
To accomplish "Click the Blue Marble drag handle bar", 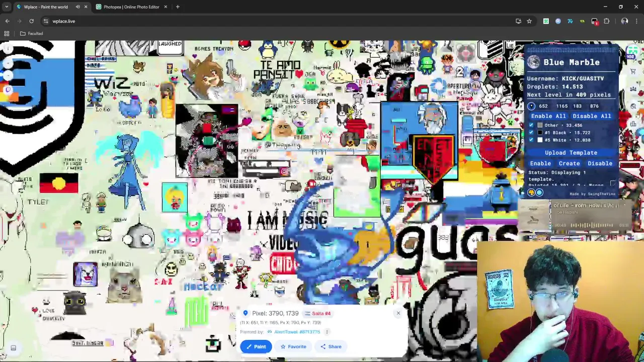I will click(x=570, y=50).
